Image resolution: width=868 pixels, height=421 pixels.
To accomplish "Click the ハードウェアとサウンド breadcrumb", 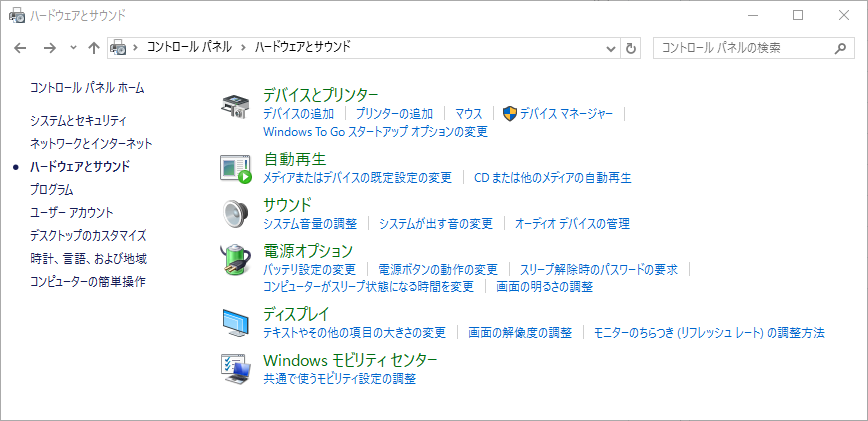I will (303, 47).
